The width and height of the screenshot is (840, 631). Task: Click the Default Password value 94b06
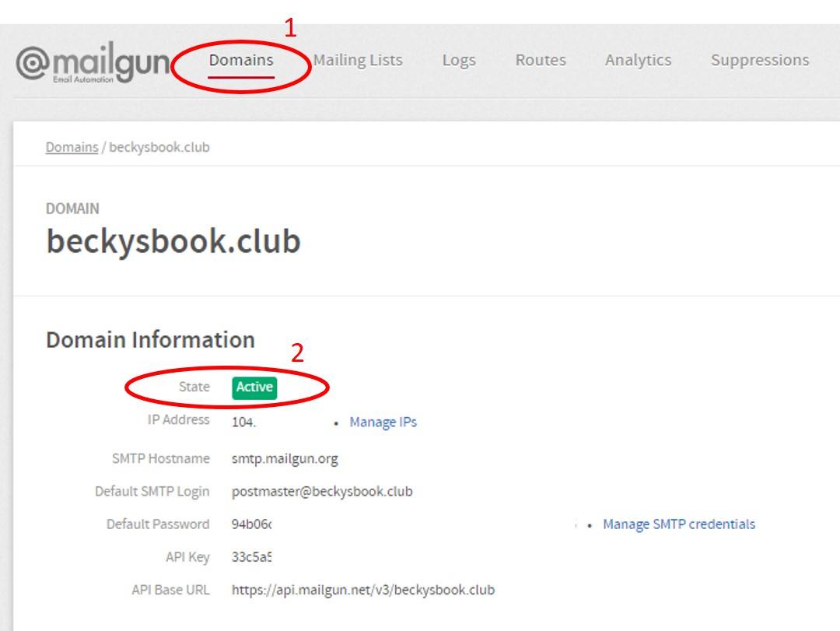click(x=251, y=524)
